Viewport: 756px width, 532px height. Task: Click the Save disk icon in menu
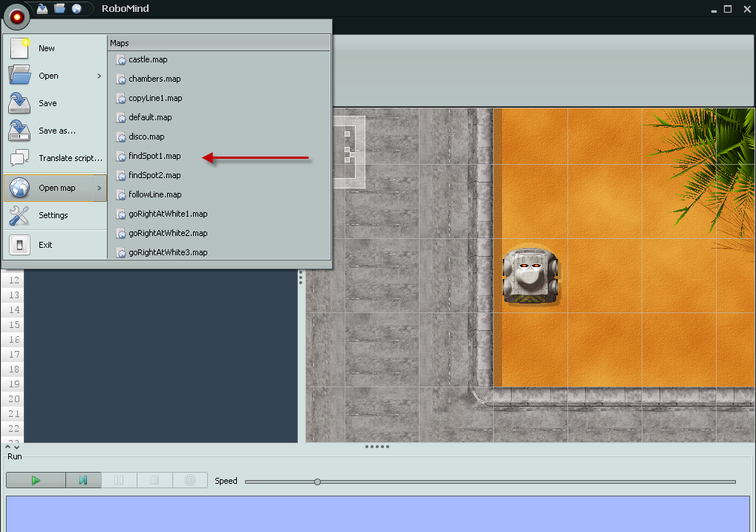coord(19,103)
